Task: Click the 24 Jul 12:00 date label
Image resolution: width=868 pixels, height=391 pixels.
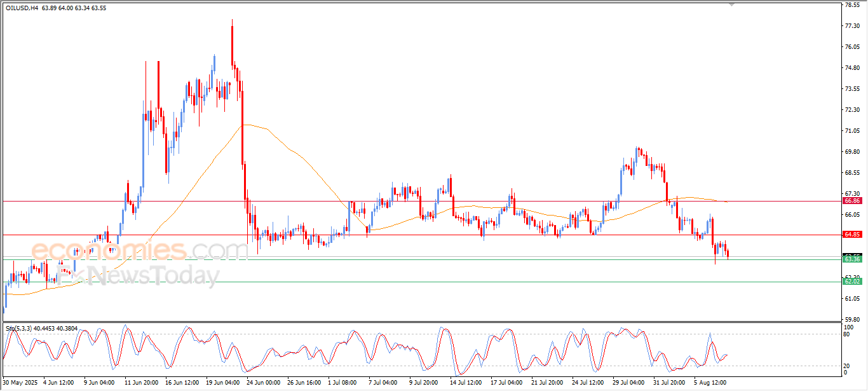Action: click(588, 383)
